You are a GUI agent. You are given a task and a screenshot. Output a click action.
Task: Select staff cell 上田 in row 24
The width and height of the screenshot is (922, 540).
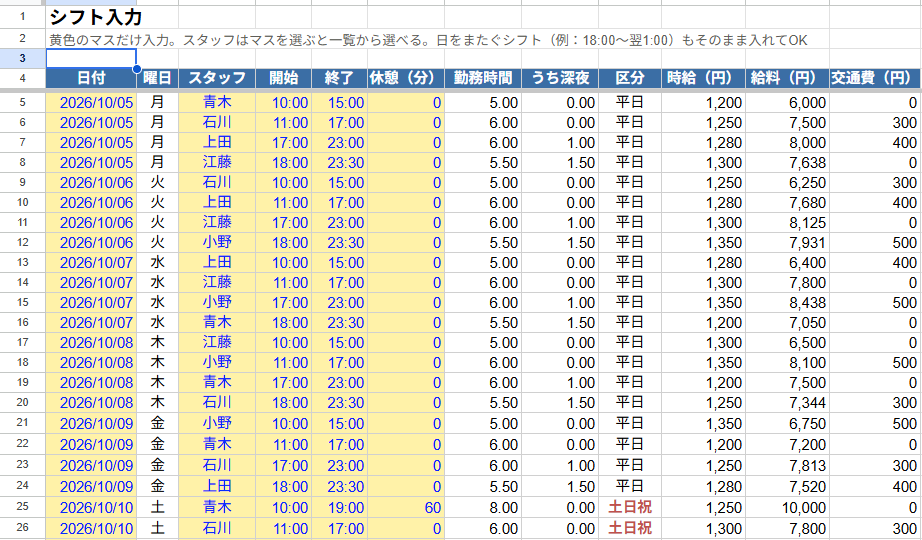[217, 486]
